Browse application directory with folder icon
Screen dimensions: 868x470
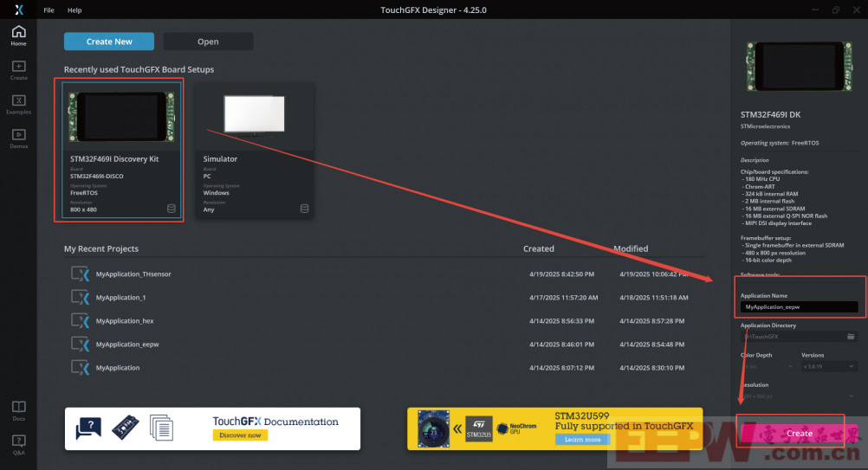[851, 336]
